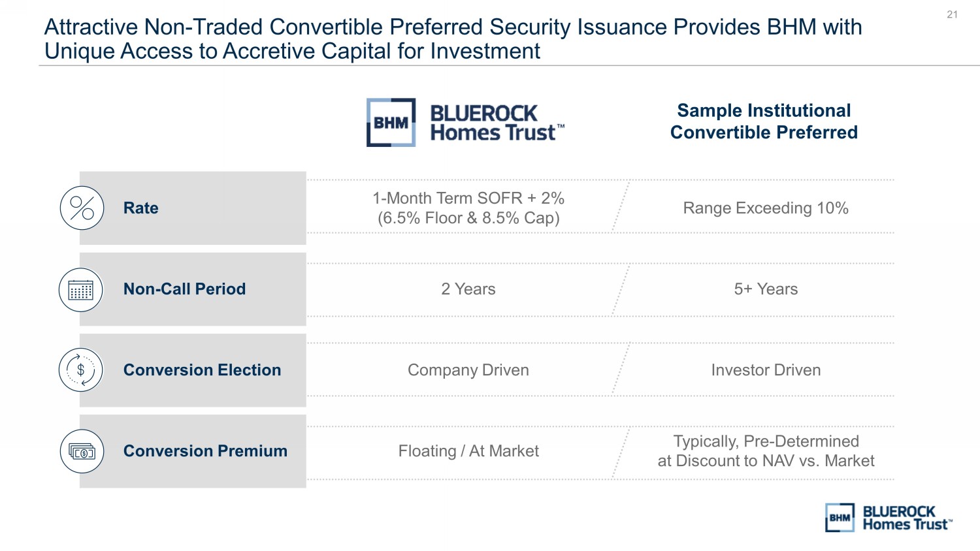Click the dollar cycle Conversion Election icon

pyautogui.click(x=81, y=370)
